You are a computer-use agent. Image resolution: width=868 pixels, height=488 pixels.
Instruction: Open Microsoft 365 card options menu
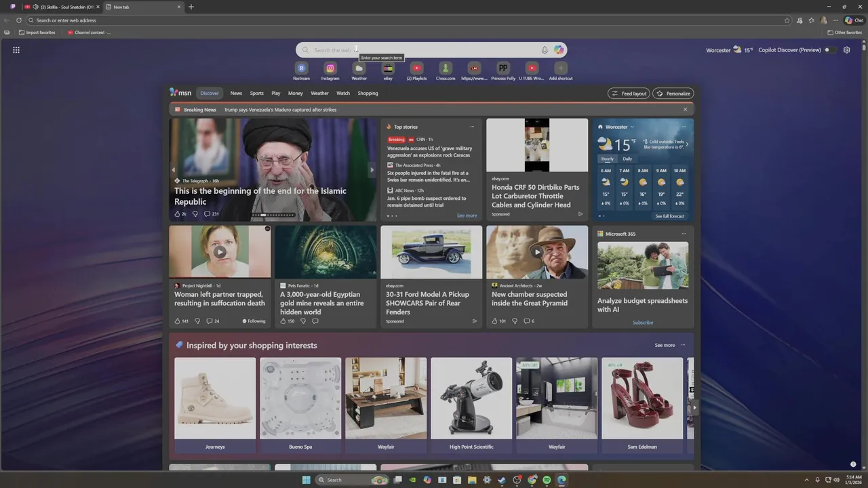(684, 234)
